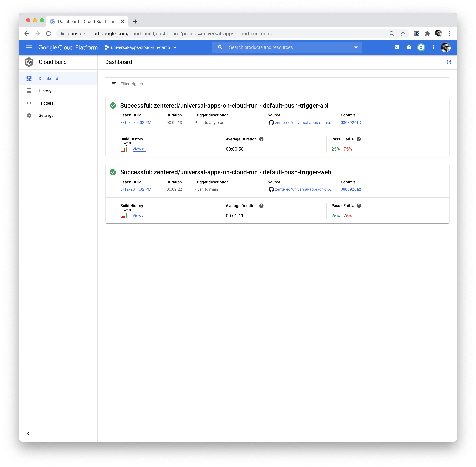Open the navigation hamburger menu icon
Viewport: 476px width, 467px height.
coord(29,47)
